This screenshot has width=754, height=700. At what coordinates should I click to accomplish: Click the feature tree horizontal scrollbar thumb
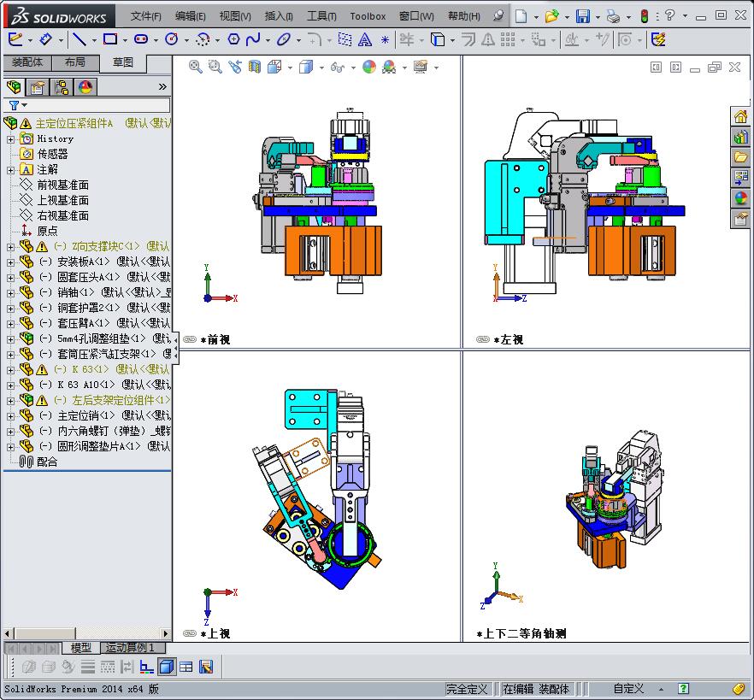44,633
